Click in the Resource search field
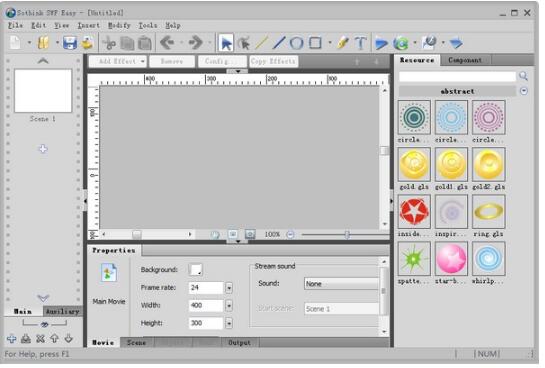 457,76
